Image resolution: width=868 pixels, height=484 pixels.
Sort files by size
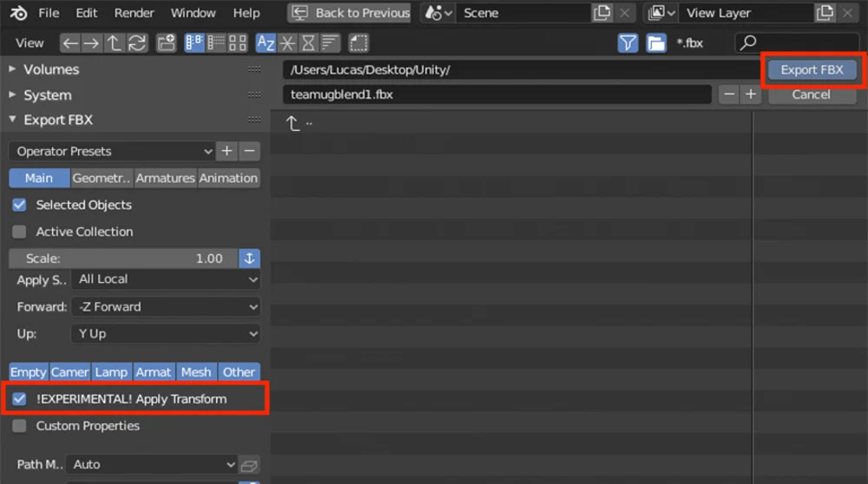click(330, 43)
